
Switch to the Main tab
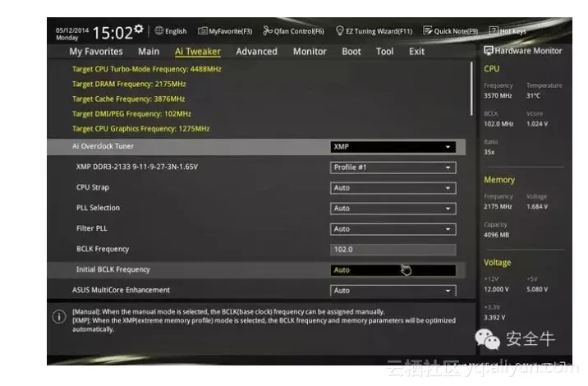pos(149,52)
